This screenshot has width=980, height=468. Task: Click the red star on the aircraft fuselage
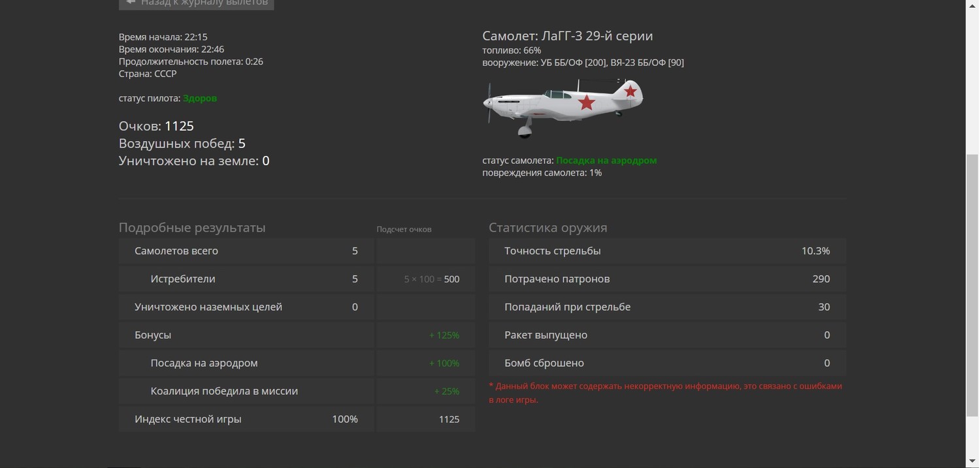[587, 102]
